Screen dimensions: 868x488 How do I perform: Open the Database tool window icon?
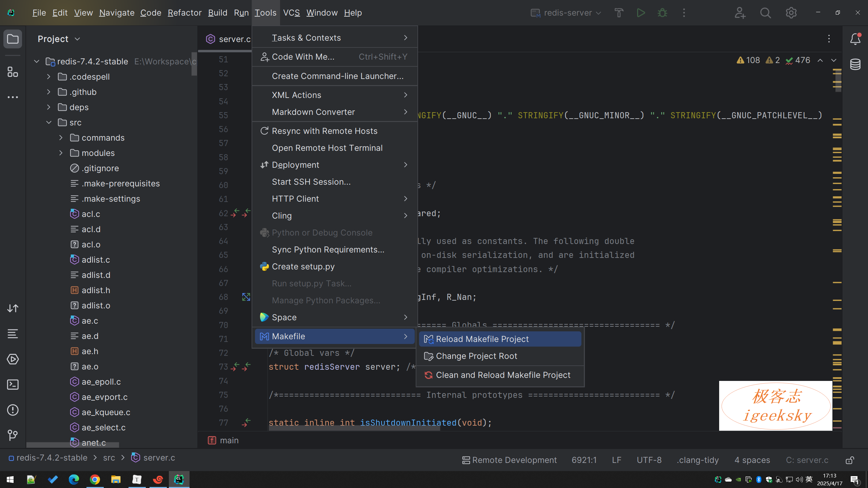click(855, 64)
